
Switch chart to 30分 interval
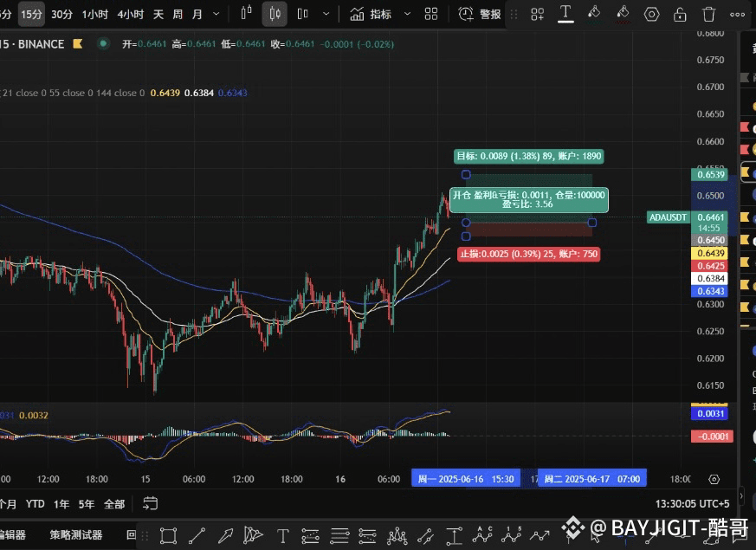pyautogui.click(x=61, y=15)
